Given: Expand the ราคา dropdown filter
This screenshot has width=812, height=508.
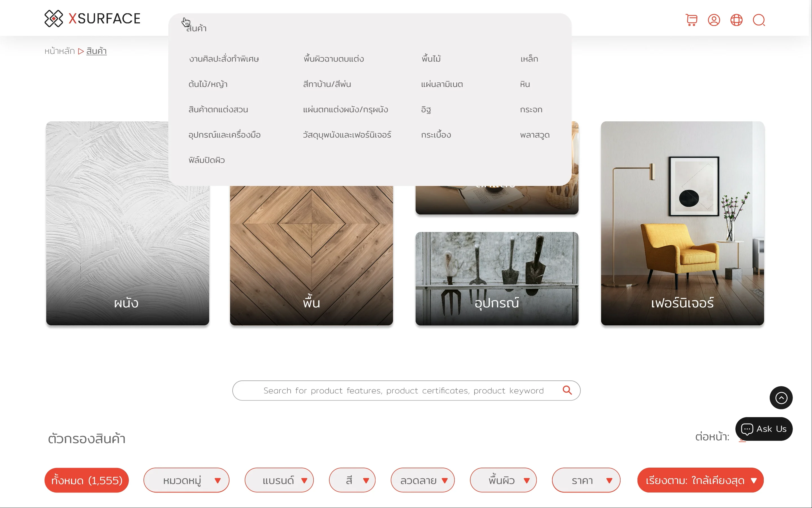Looking at the screenshot, I should pos(586,480).
